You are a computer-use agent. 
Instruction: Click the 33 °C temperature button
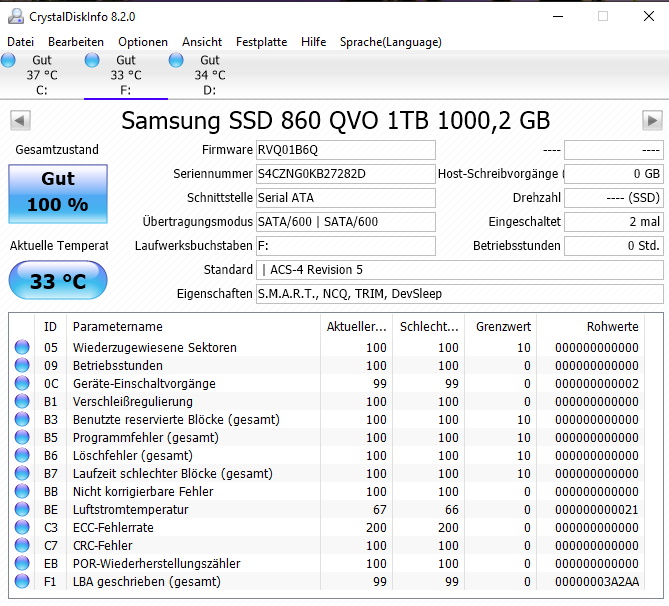tap(58, 280)
